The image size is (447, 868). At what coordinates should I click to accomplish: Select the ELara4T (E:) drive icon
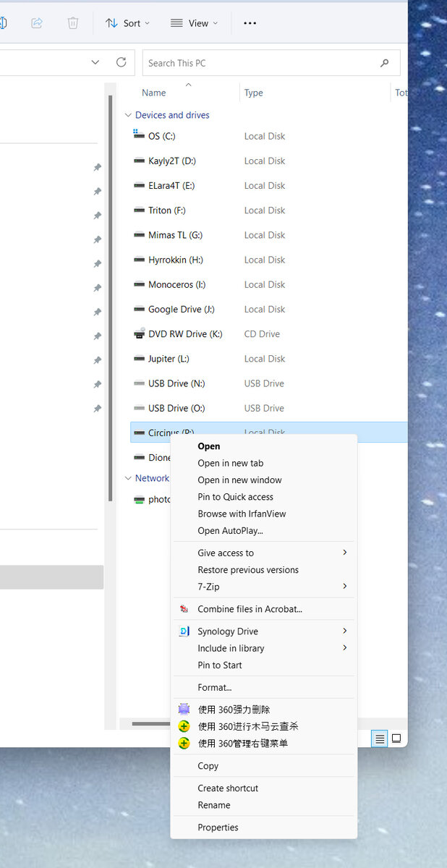(x=140, y=185)
